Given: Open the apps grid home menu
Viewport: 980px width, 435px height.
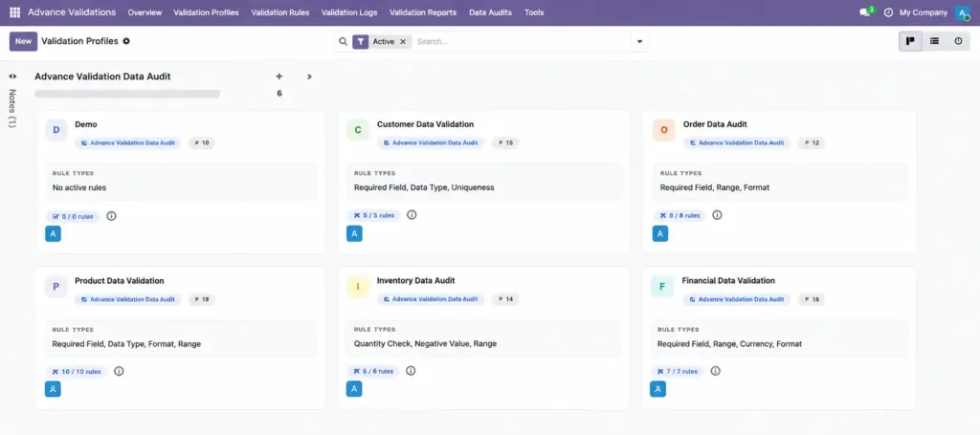Looking at the screenshot, I should [x=15, y=12].
